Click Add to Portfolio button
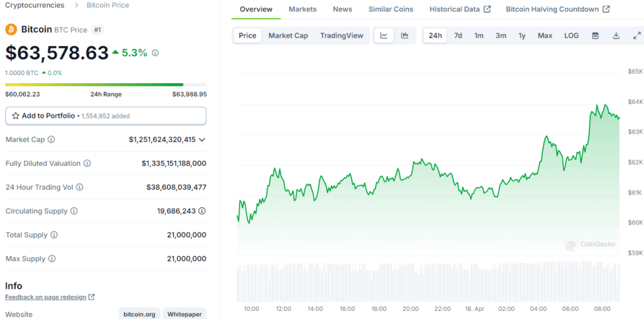 click(105, 116)
